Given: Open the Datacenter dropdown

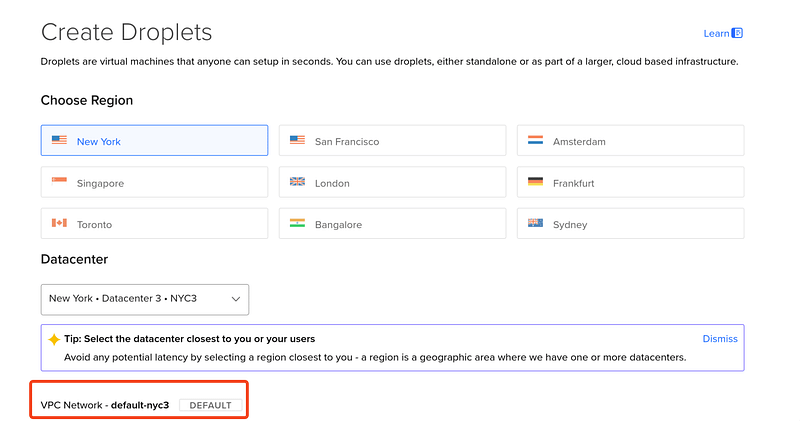Looking at the screenshot, I should pyautogui.click(x=144, y=298).
